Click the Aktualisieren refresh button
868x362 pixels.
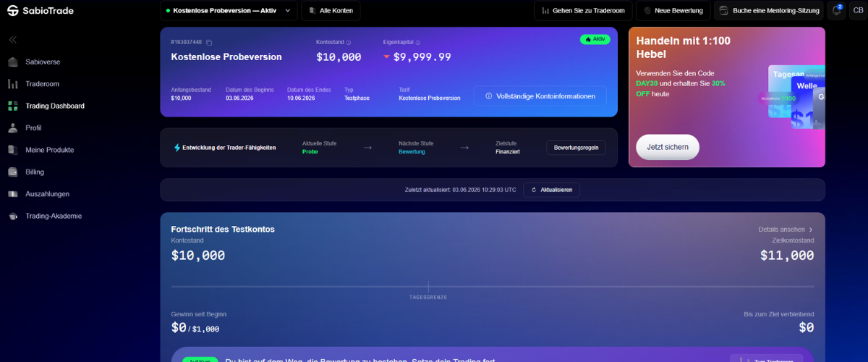[x=551, y=190]
